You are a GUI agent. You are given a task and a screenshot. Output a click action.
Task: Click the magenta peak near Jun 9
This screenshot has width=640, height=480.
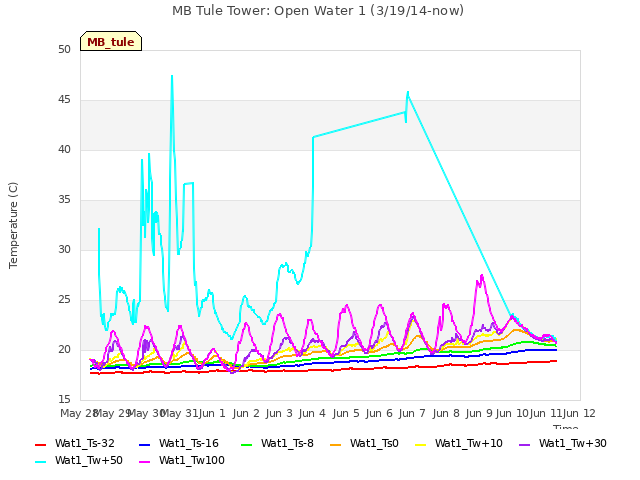point(482,276)
